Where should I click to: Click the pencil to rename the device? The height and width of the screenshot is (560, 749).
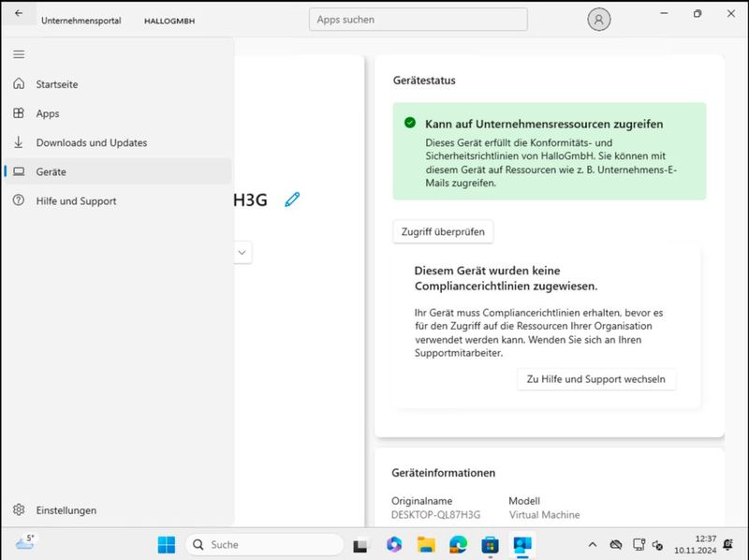(292, 199)
